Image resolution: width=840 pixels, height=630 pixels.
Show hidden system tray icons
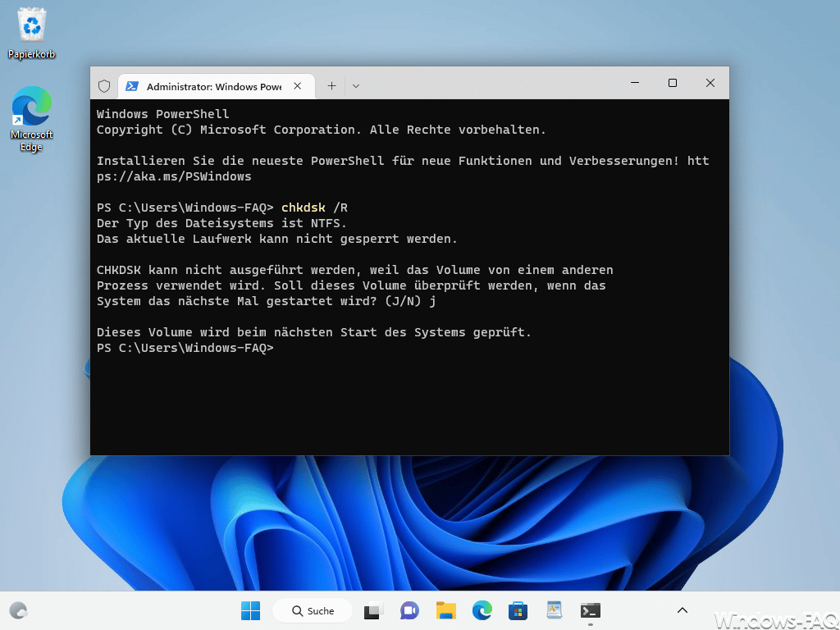click(x=682, y=610)
